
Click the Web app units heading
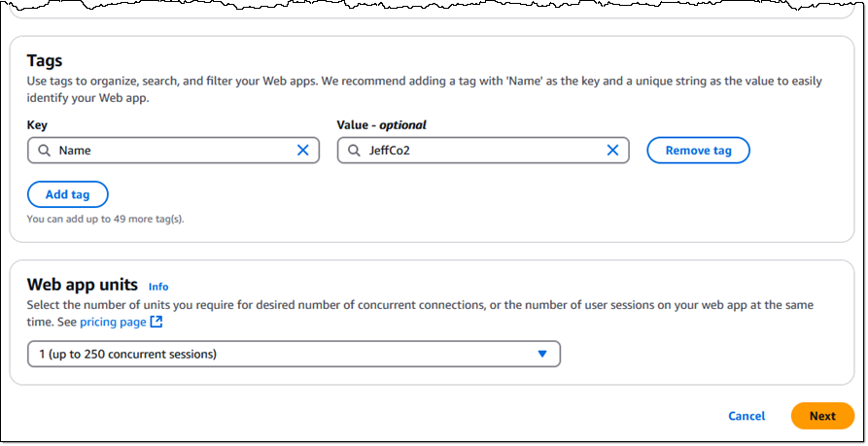[x=82, y=285]
